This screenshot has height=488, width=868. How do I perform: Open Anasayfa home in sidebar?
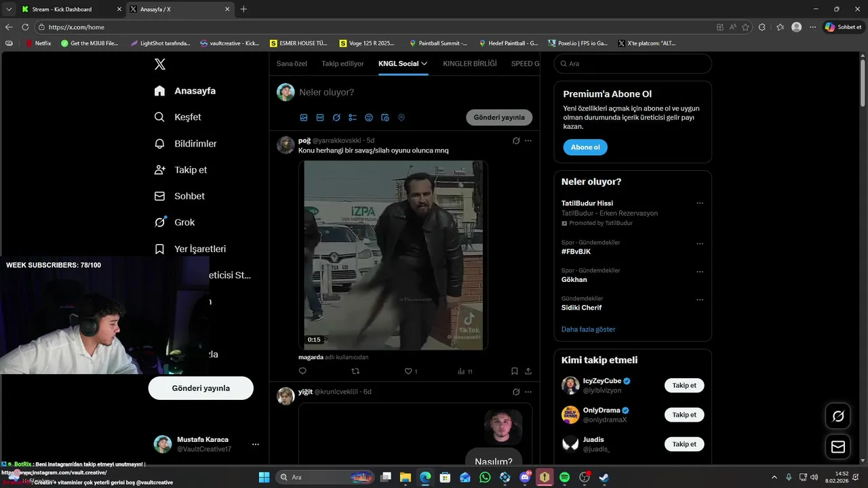tap(185, 91)
